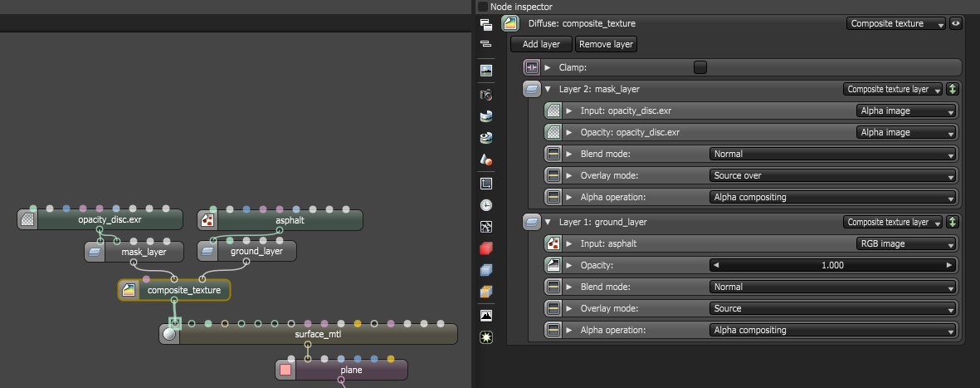Open the visible environment icon in sidebar
Viewport: 980px width, 388px height.
pyautogui.click(x=485, y=138)
